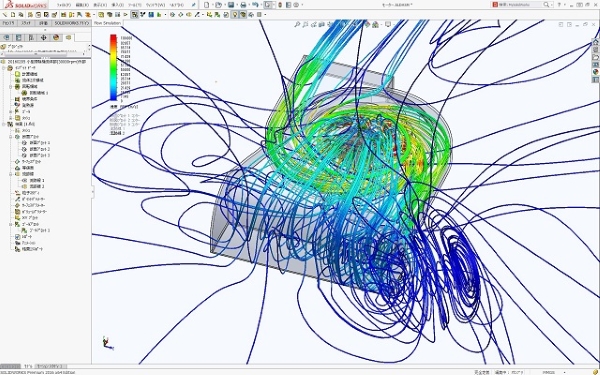
Task: Click the Print icon in top toolbar
Action: click(x=243, y=5)
